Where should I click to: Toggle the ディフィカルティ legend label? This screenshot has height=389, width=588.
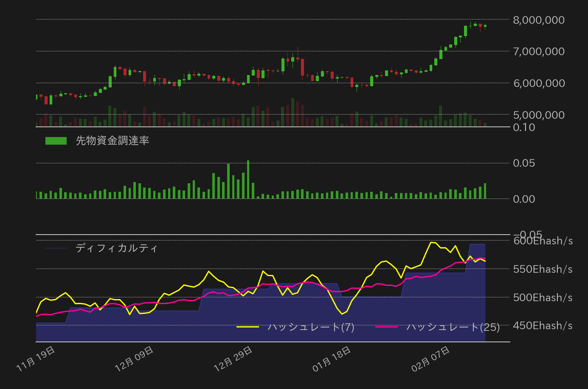[117, 248]
